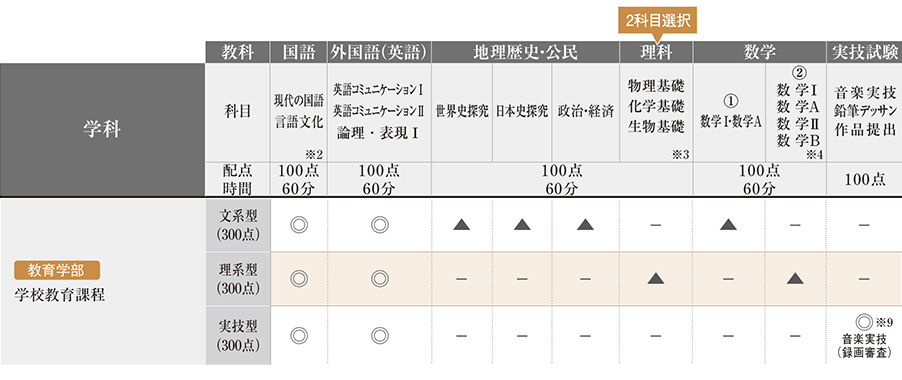Click double circle for 実技型 音楽実技
Image resolution: width=902 pixels, height=380 pixels.
[x=863, y=321]
